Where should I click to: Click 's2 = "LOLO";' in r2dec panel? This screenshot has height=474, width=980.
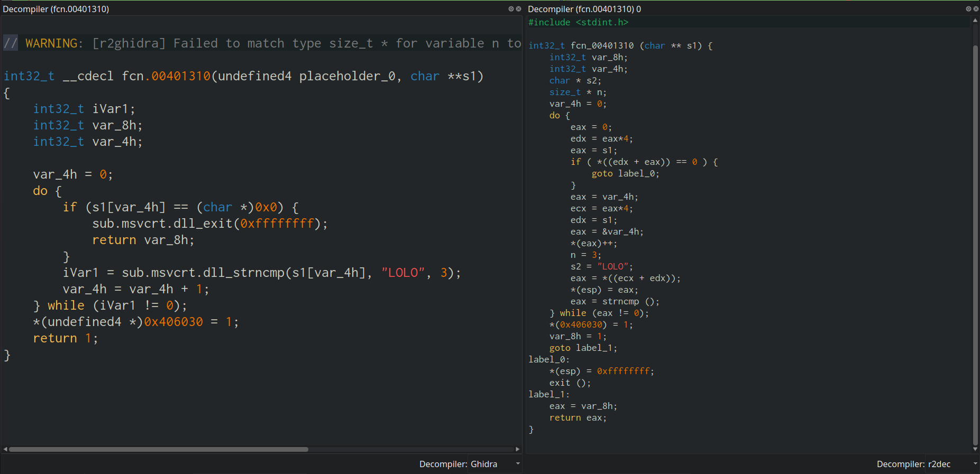coord(602,266)
